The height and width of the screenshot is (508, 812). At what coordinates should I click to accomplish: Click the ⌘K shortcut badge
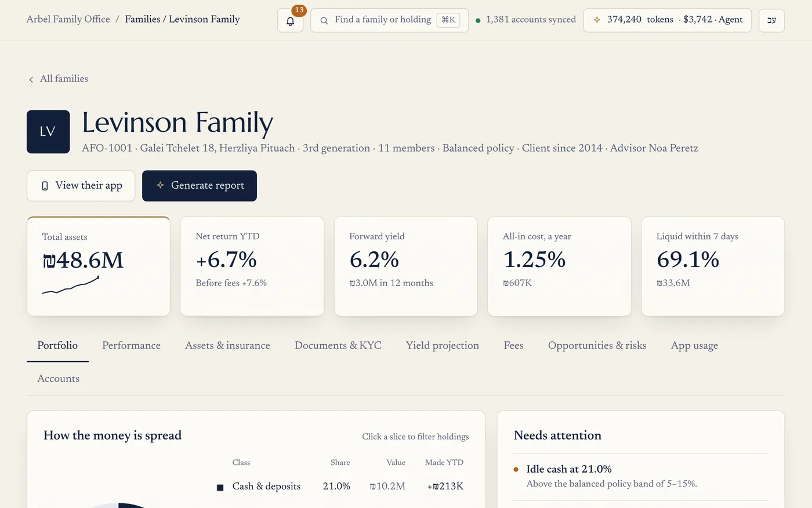click(x=448, y=20)
